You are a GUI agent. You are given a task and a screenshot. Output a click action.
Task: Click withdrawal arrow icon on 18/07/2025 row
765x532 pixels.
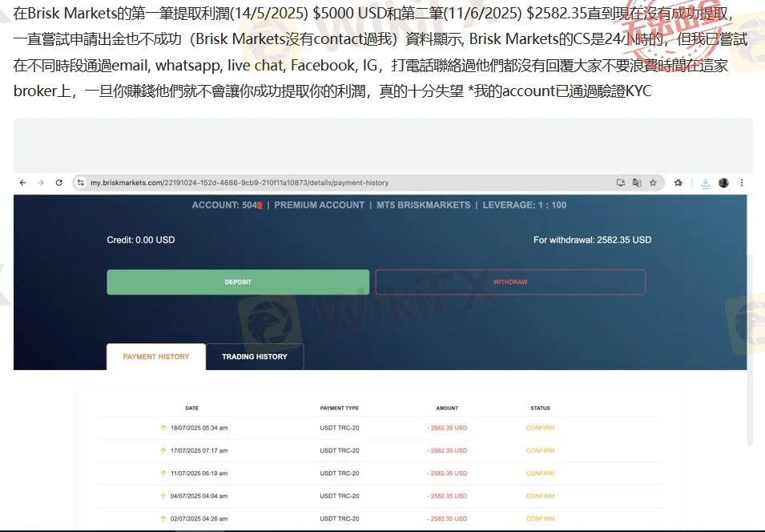[163, 428]
